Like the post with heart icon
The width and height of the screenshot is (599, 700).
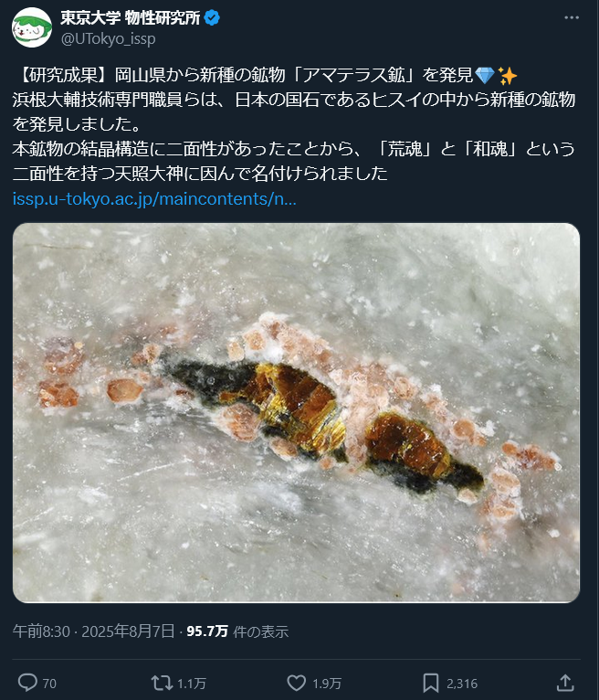pos(296,683)
